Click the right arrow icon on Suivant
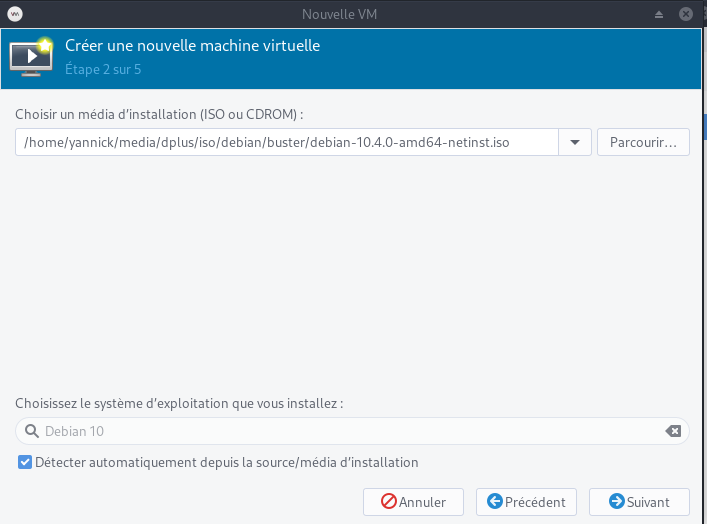This screenshot has width=707, height=524. coord(617,502)
